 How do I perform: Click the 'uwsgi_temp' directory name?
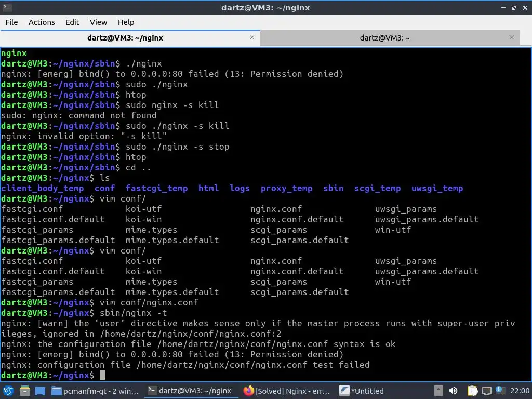point(437,188)
